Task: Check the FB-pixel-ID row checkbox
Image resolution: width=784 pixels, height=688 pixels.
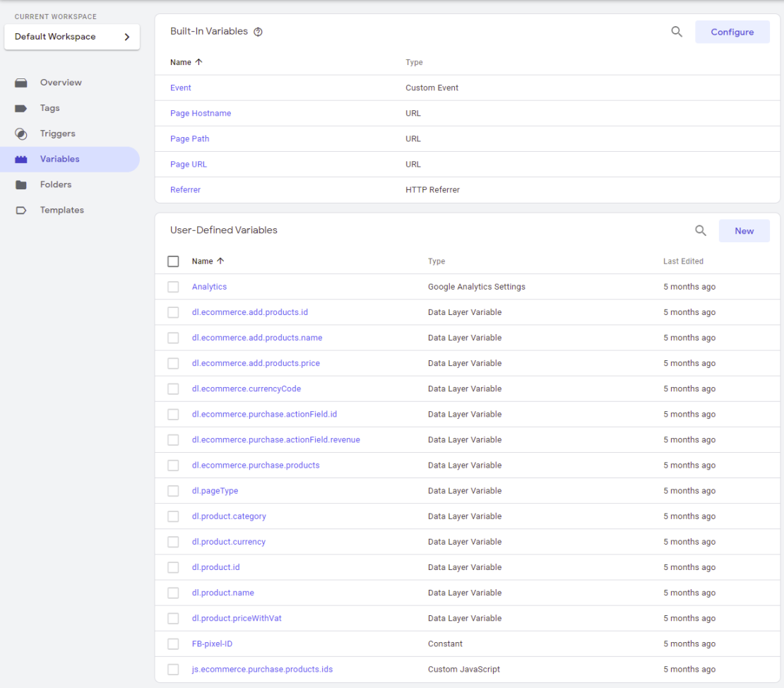Action: point(174,644)
